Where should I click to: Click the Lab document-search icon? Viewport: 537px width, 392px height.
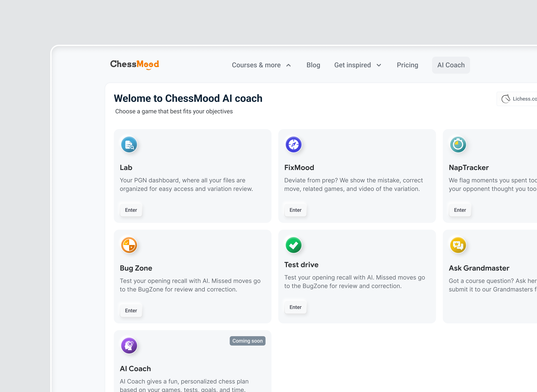coord(129,145)
